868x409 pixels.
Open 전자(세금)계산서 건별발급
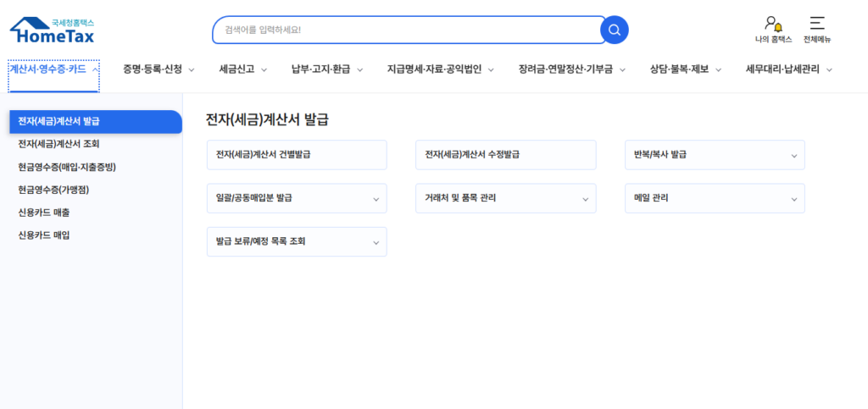click(297, 155)
